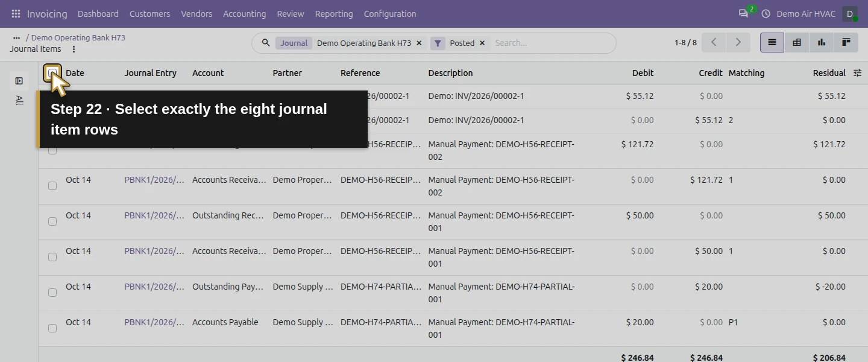This screenshot has width=868, height=362.
Task: Open the Configuration menu
Action: [390, 13]
